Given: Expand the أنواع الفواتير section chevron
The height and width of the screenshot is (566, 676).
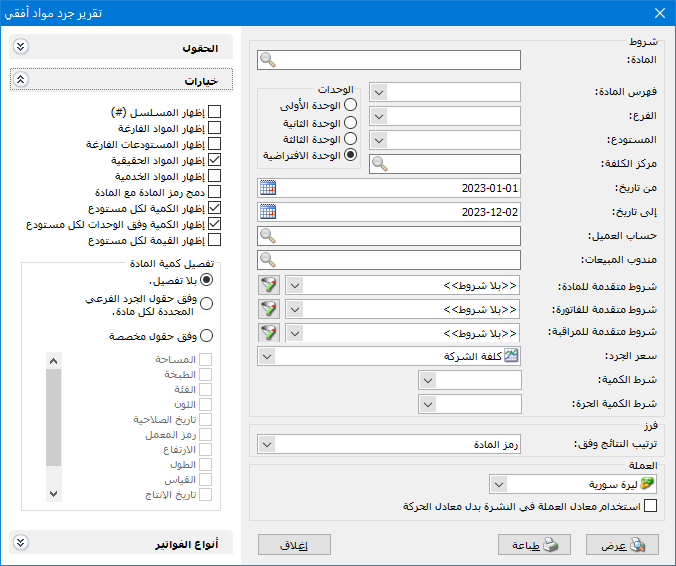Looking at the screenshot, I should (x=21, y=542).
